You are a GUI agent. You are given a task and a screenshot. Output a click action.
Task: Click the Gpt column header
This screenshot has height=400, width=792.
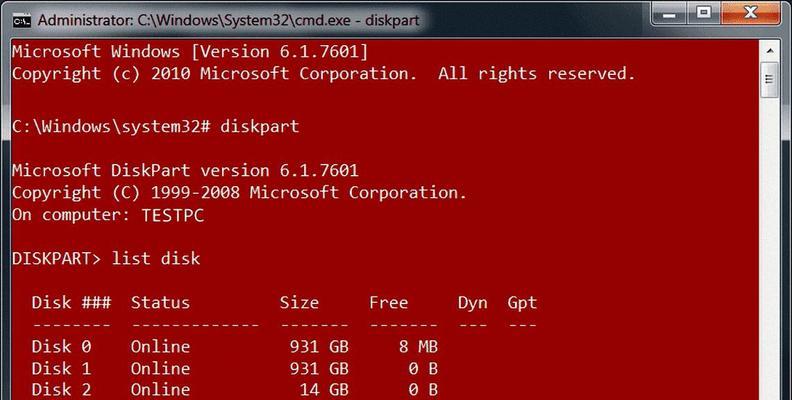pos(522,304)
